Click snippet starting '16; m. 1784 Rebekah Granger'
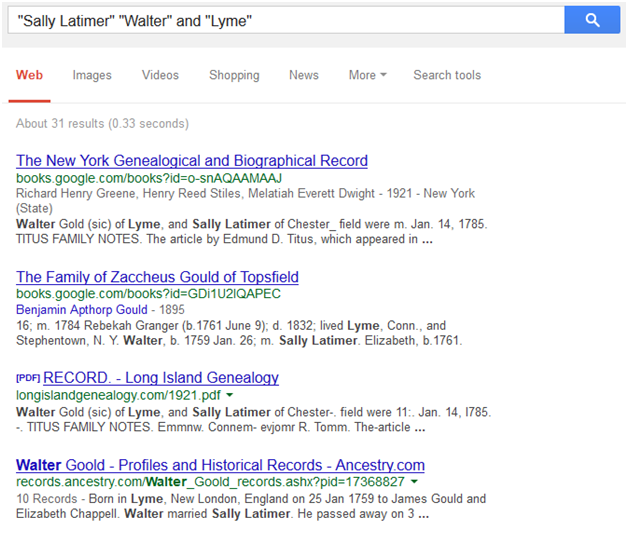The width and height of the screenshot is (628, 545). click(x=239, y=333)
